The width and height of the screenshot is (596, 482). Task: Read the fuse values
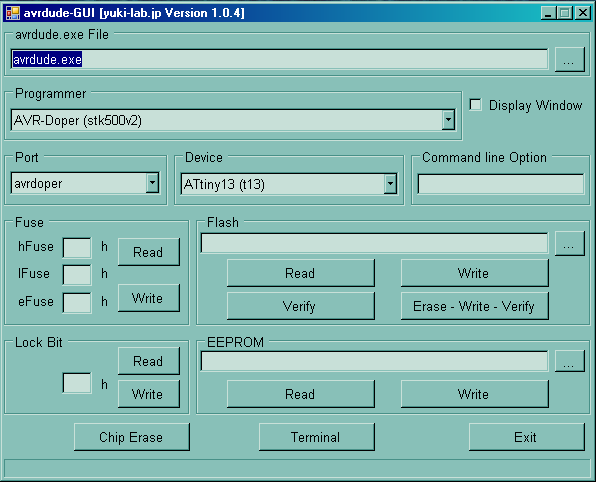[x=149, y=252]
